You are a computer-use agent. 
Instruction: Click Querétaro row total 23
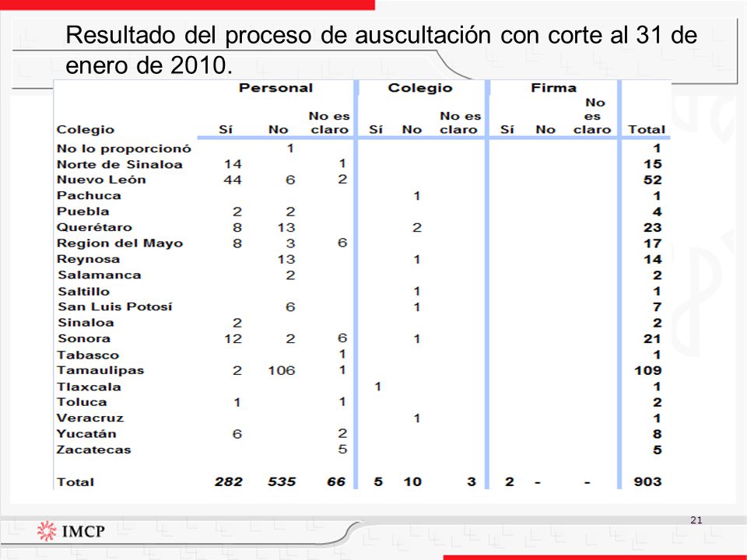[x=653, y=228]
